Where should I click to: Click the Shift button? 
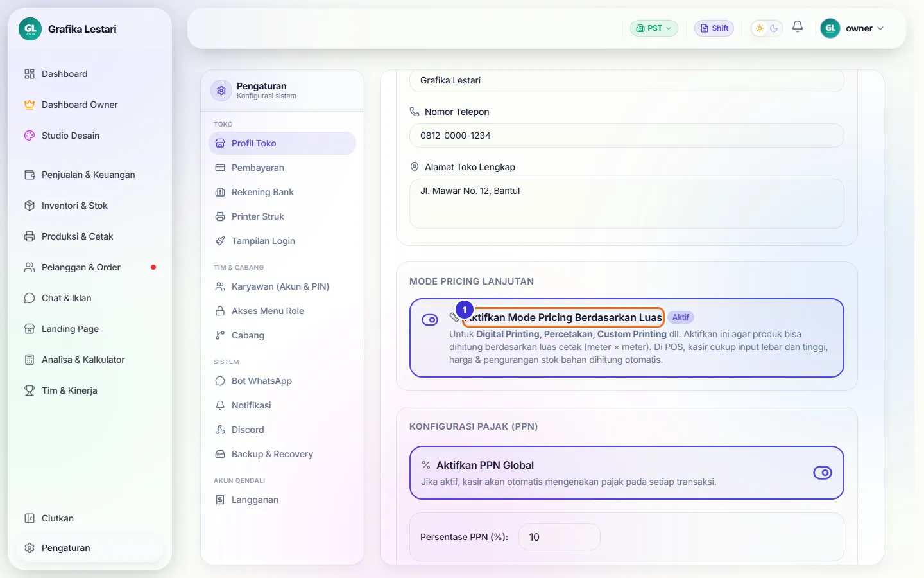(x=714, y=28)
